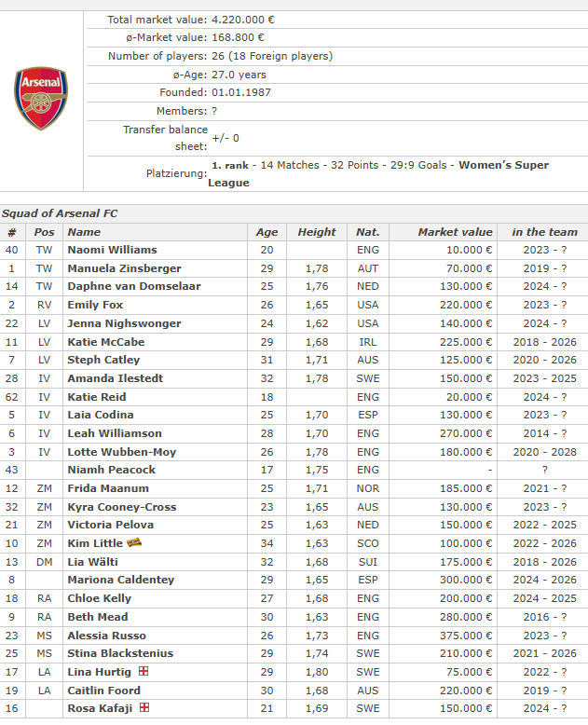Click the Arsenal club crest
Screen dimensions: 588x725
(43, 99)
